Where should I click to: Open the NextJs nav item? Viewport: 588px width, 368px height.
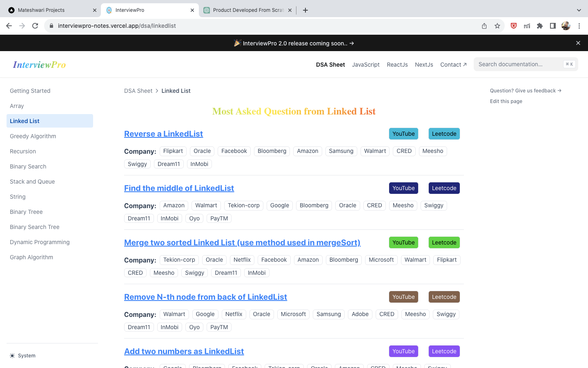[424, 65]
